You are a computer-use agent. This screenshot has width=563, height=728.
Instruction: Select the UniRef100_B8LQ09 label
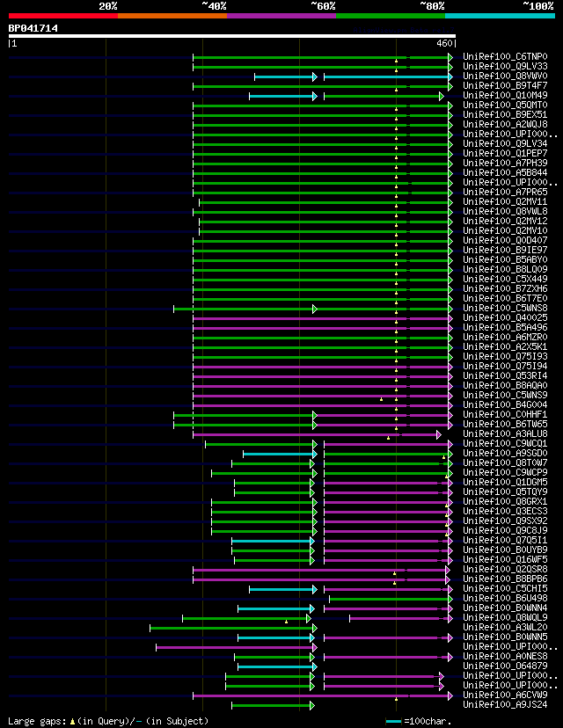tap(505, 269)
